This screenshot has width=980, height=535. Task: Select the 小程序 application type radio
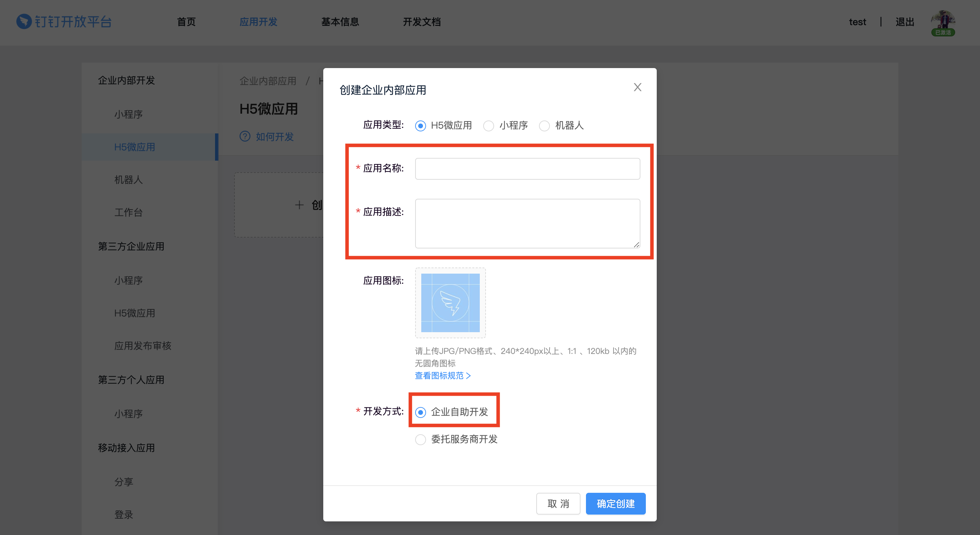[489, 126]
